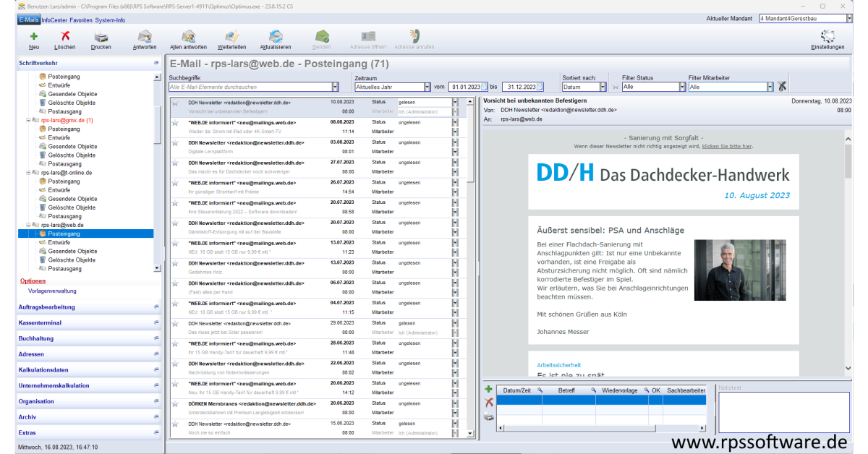Open Vorlagenverwaltung in the sidebar
Image resolution: width=868 pixels, height=454 pixels.
[51, 291]
